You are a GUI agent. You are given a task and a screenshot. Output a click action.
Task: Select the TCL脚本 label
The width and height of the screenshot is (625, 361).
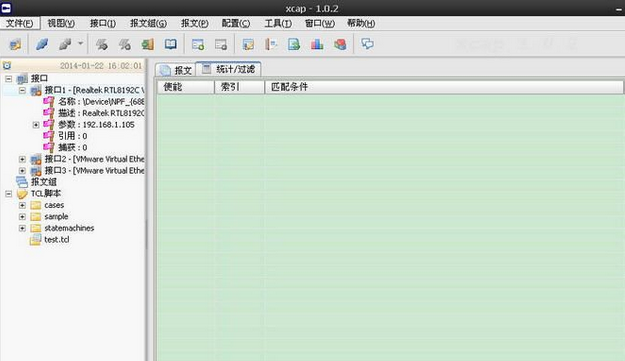[46, 194]
